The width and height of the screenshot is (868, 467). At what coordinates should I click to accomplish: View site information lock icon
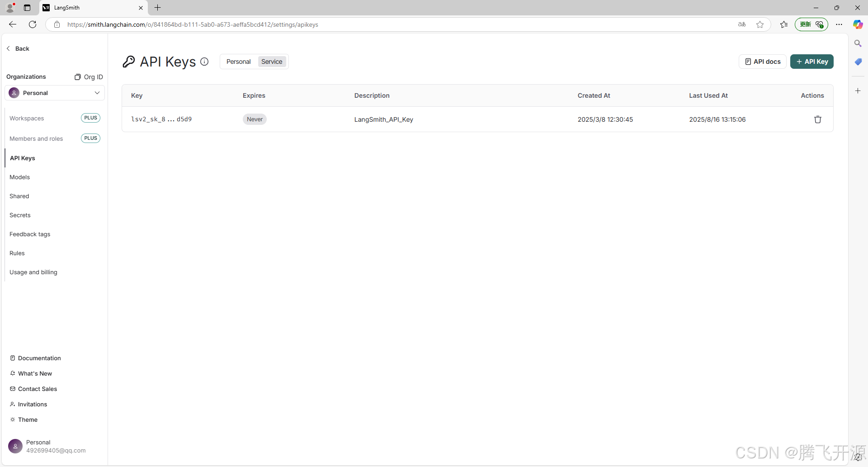click(x=57, y=24)
